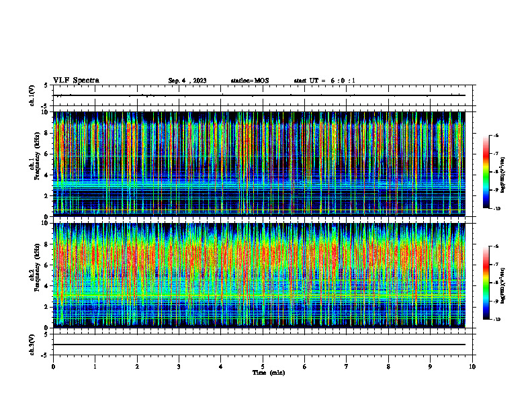Click the date "Sep. 4, 2023" label
Screen dimensions: 532x411
(187, 81)
